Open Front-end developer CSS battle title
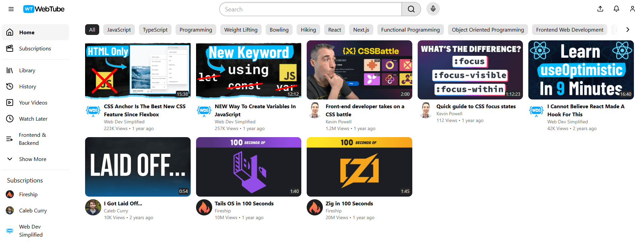Screen dimensions: 644x245 (365, 110)
